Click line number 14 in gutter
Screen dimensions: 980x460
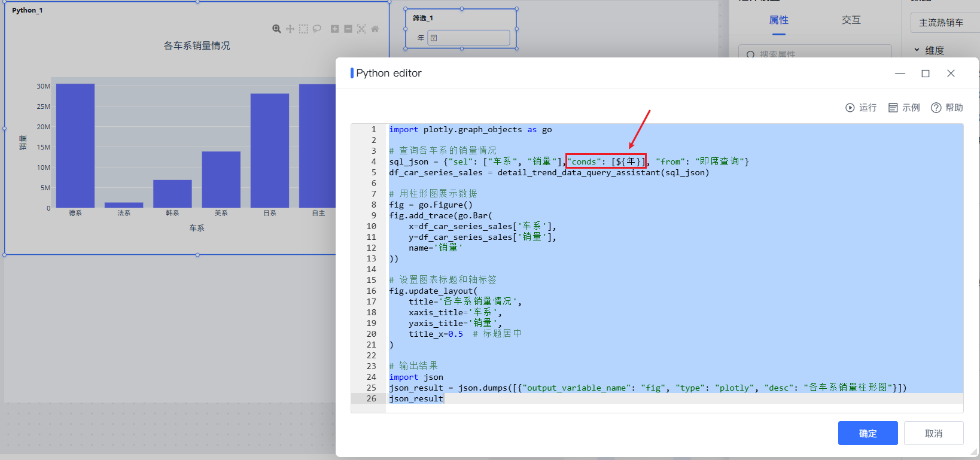coord(371,269)
